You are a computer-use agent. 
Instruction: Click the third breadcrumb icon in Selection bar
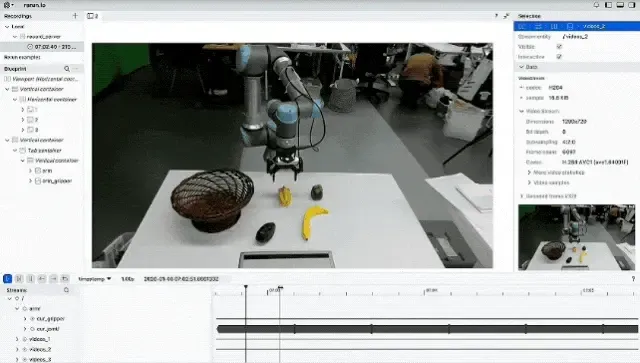(554, 26)
